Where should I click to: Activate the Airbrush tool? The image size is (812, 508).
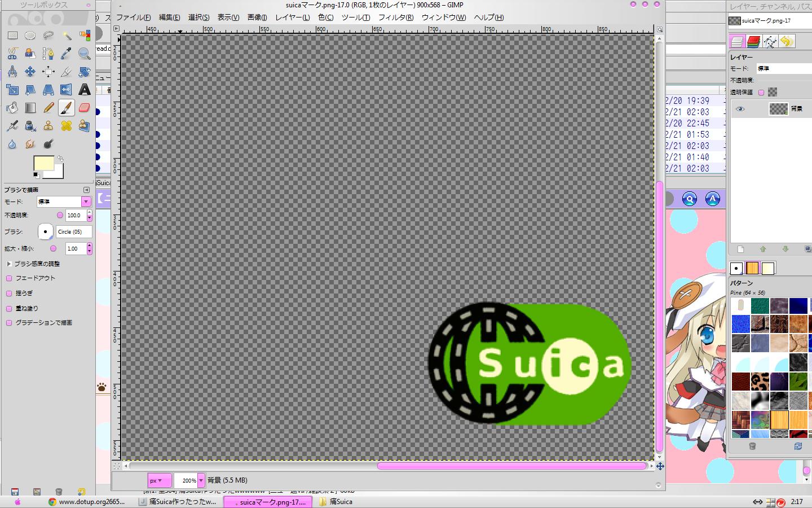pos(12,126)
